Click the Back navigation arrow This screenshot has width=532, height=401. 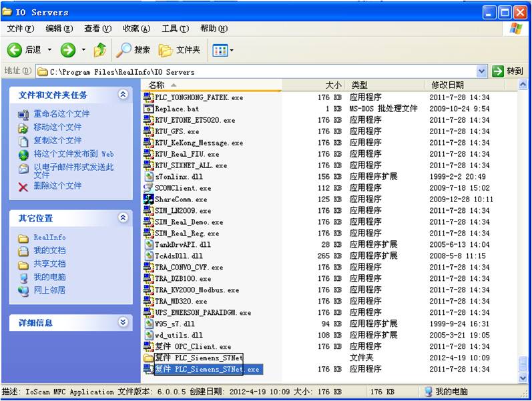[x=15, y=50]
